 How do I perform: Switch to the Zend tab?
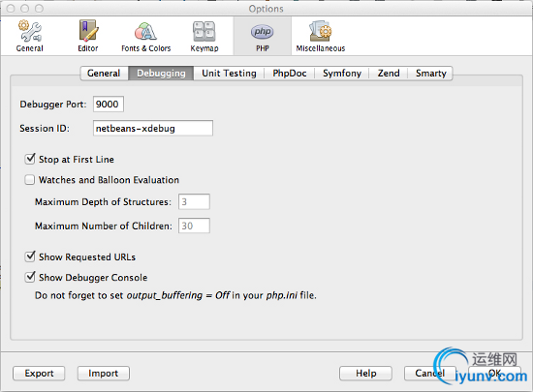pyautogui.click(x=389, y=74)
